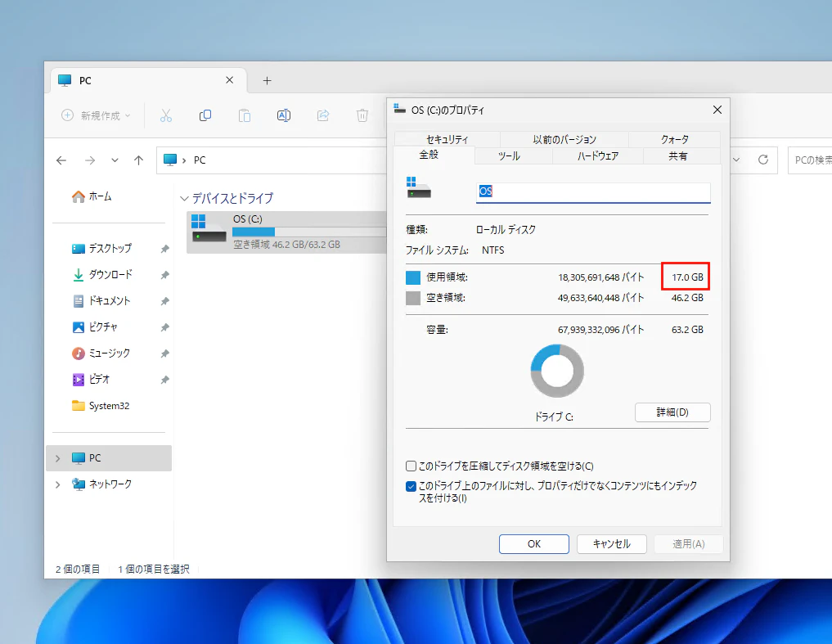This screenshot has height=644, width=832.
Task: Click the NTFS file system value
Action: tap(493, 250)
